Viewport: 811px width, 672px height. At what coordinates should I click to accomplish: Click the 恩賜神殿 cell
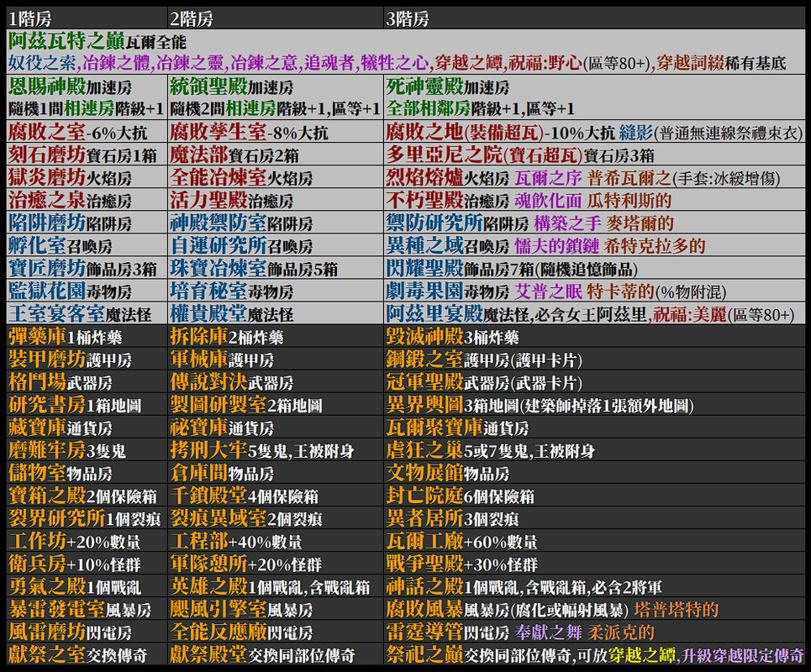pyautogui.click(x=87, y=97)
